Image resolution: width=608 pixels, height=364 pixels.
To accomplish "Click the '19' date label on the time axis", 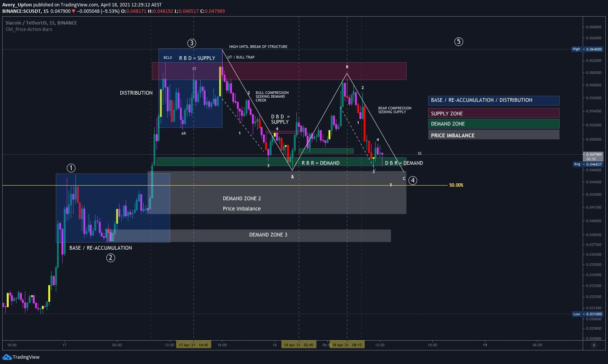I will point(485,345).
